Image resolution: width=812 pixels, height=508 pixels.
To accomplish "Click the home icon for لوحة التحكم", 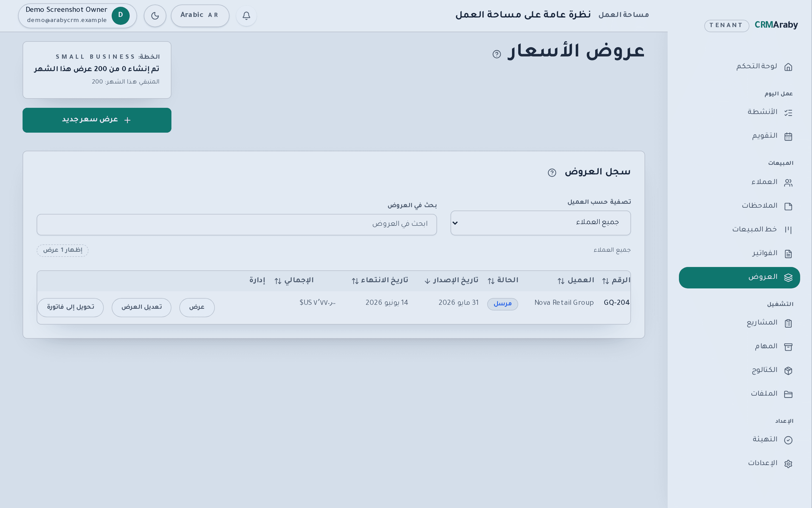I will tap(788, 67).
